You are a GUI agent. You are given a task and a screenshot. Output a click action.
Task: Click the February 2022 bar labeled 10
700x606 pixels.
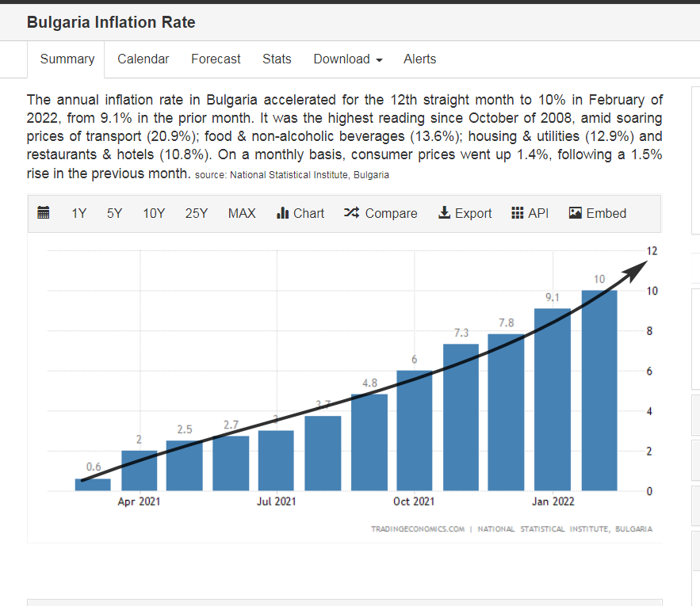599,392
